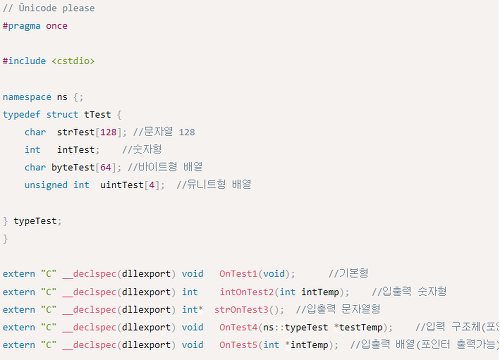Click the 'OnTest1' function name
Image resolution: width=500 pixels, height=360 pixels.
(x=238, y=274)
